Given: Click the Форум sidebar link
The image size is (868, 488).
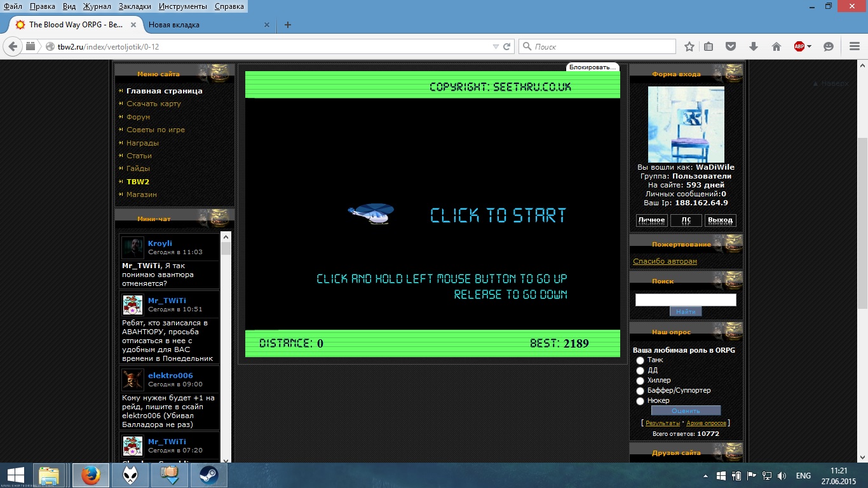Looking at the screenshot, I should click(138, 117).
